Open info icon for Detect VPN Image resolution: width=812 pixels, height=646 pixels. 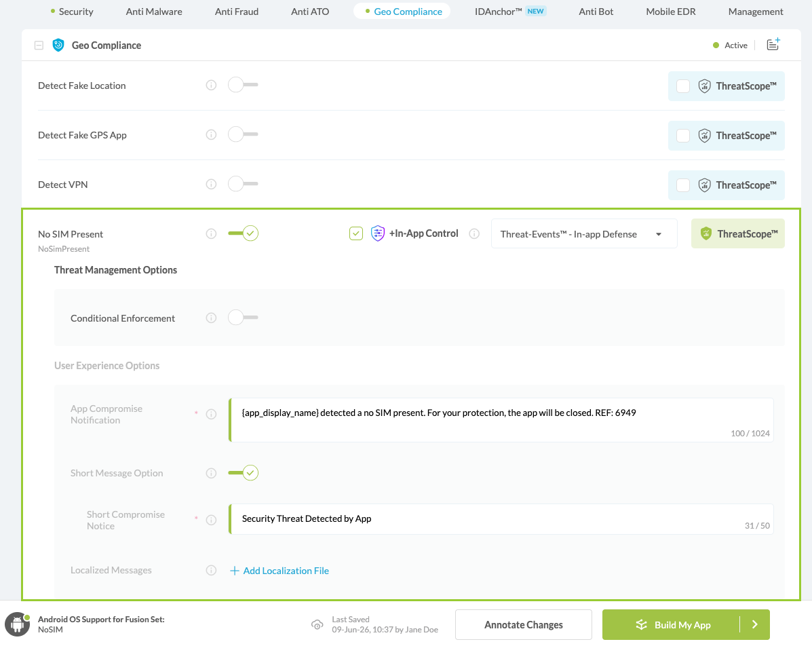tap(211, 184)
